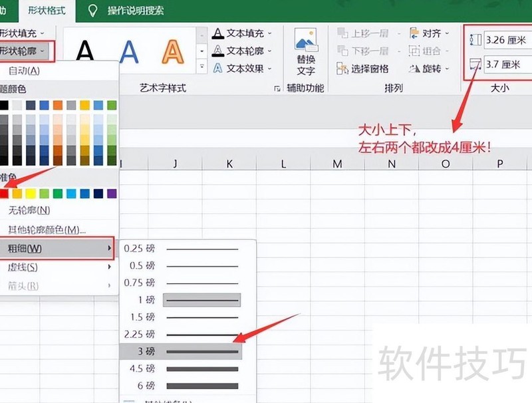This screenshot has height=403, width=532.
Task: Open the 文本填充 dropdown arrow
Action: pyautogui.click(x=270, y=33)
